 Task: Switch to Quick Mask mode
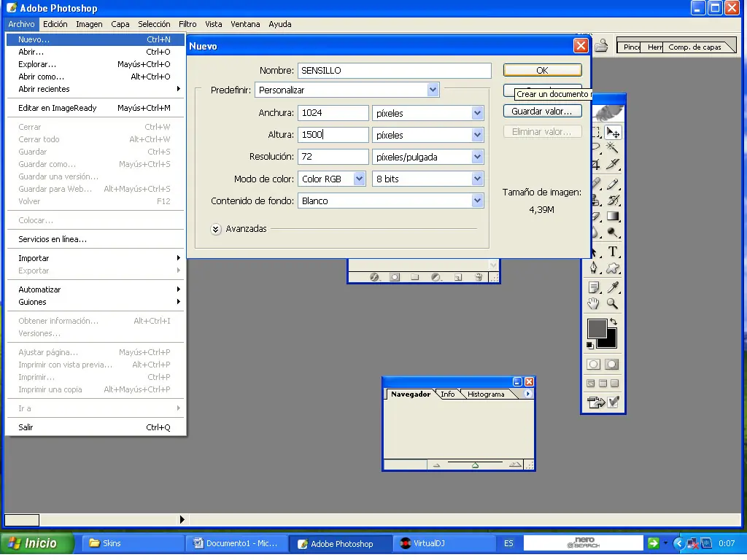coord(612,365)
